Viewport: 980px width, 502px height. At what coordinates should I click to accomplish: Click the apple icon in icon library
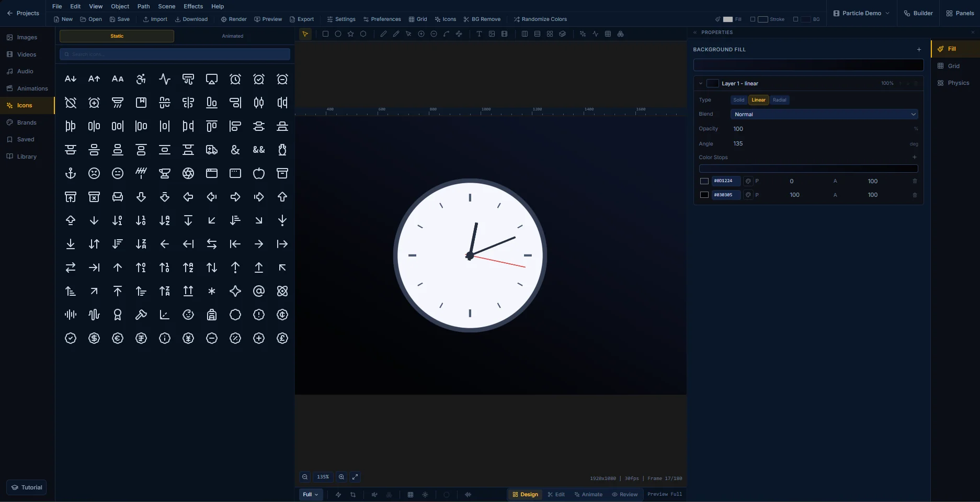click(259, 173)
